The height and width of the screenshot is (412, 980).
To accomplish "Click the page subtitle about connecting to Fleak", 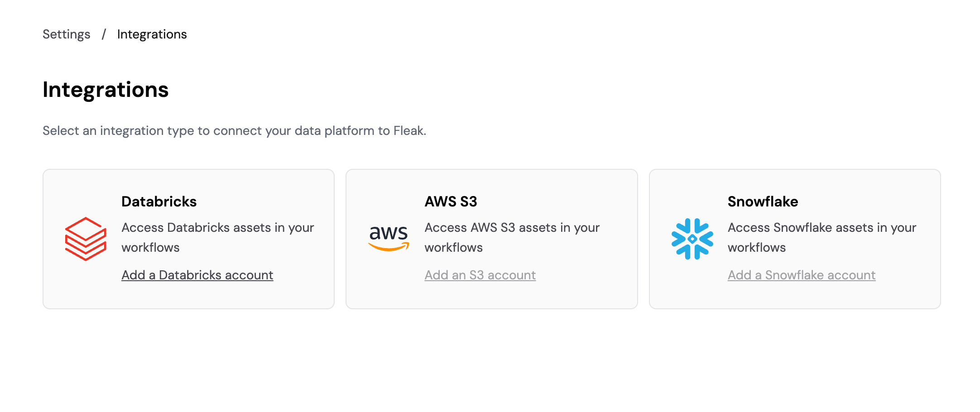I will 235,131.
